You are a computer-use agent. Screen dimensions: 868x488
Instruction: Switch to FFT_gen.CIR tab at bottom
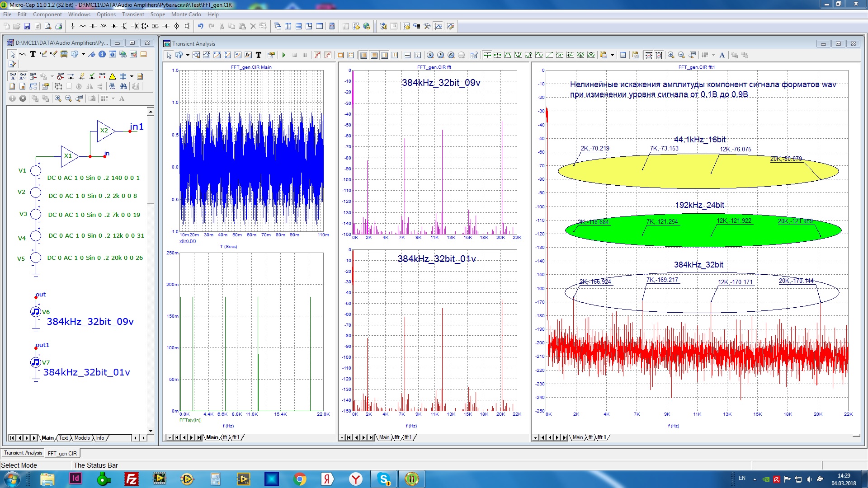click(x=62, y=453)
